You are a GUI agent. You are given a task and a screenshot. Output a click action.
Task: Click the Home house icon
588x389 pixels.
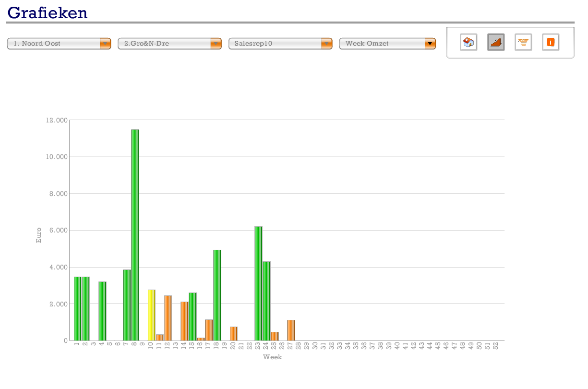coord(468,42)
